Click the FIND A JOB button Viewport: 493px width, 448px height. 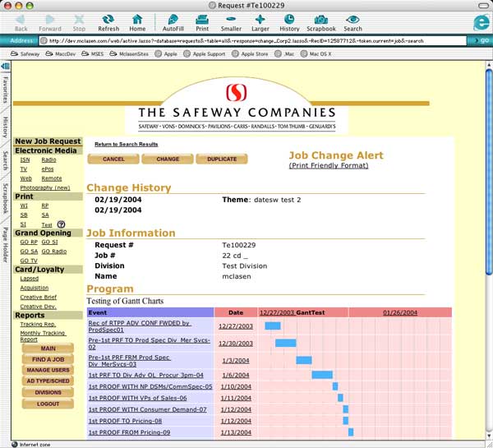(x=48, y=359)
